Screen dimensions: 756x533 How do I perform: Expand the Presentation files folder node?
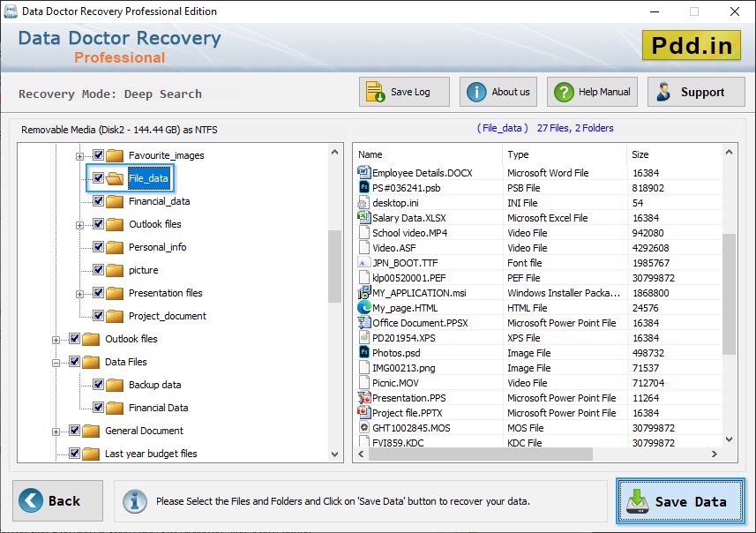click(x=79, y=294)
